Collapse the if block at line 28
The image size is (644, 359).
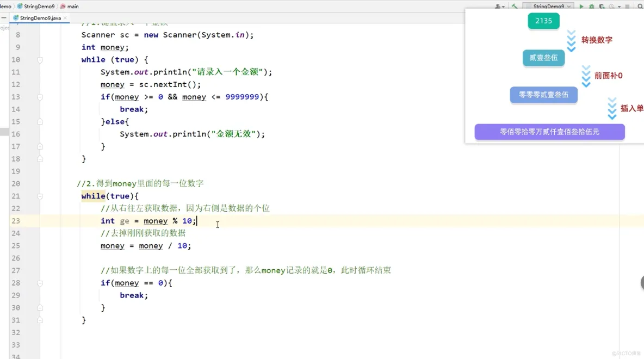point(40,283)
